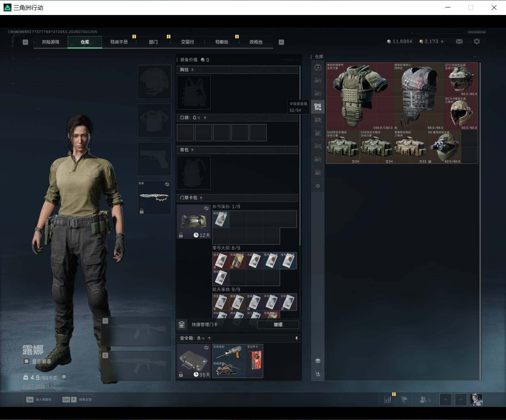Select the cordless drill item in safe box
Screen dimensions: 506x420
(x=229, y=352)
